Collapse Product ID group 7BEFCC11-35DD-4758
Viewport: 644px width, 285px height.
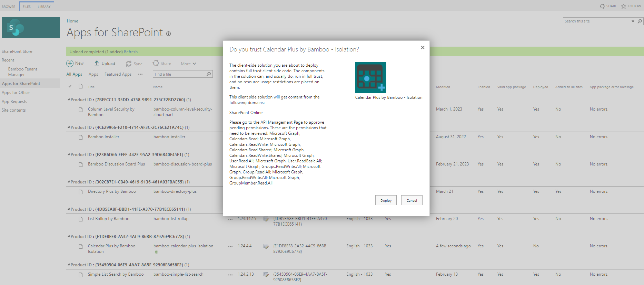(69, 100)
